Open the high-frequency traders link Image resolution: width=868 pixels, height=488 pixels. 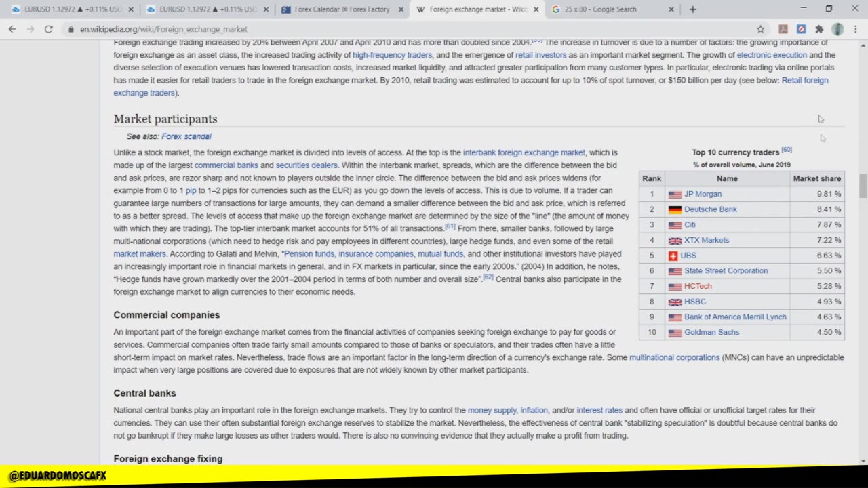point(392,55)
